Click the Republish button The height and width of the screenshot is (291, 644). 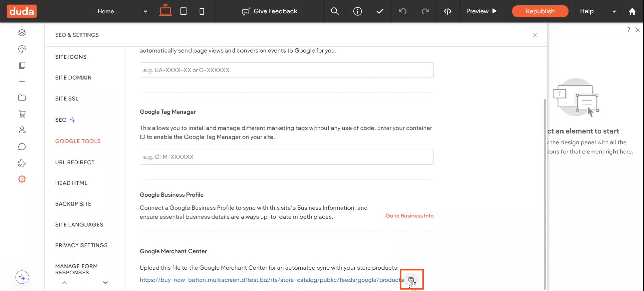point(540,11)
